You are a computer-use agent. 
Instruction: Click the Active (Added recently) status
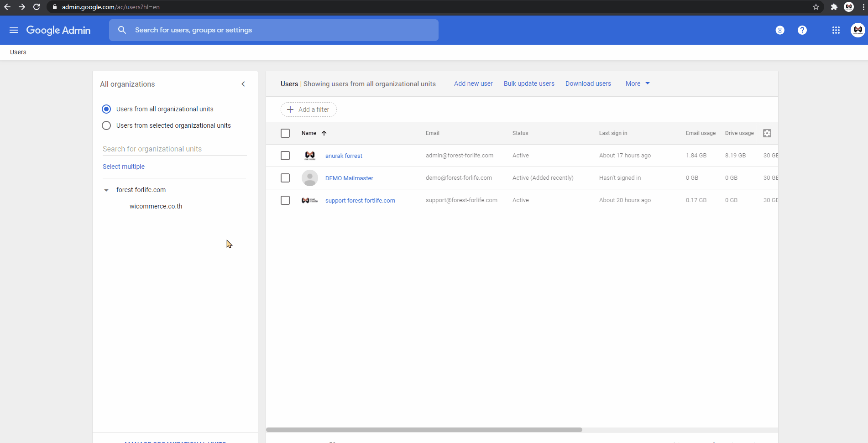pos(543,178)
